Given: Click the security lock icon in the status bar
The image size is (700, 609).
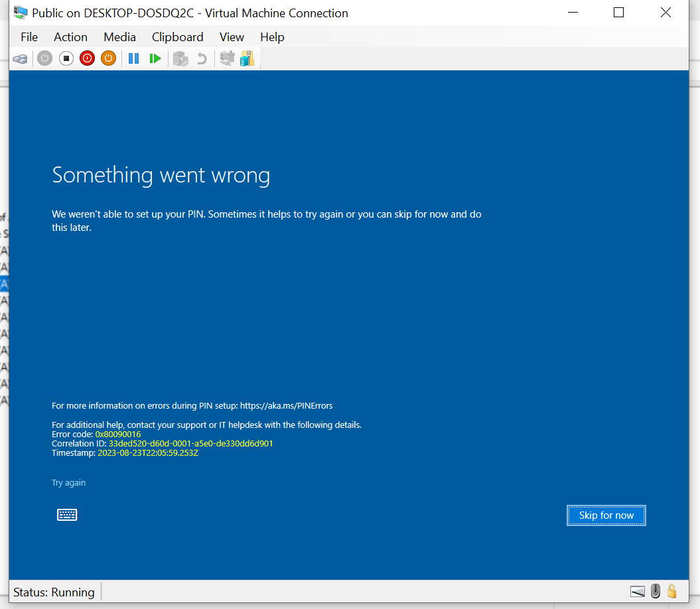Looking at the screenshot, I should [672, 591].
